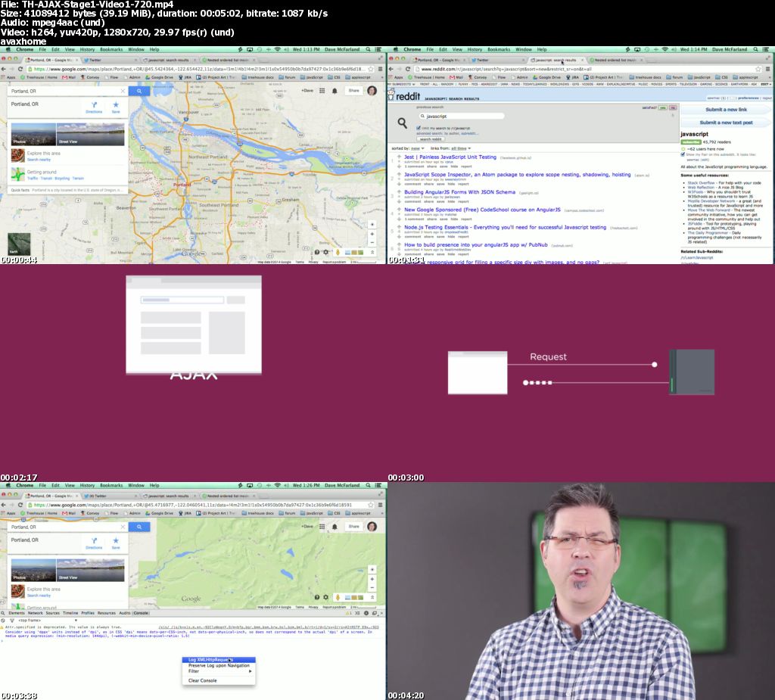Click DevTools settings gear in the 00:03:38 frame
The image size is (775, 700).
point(366,613)
